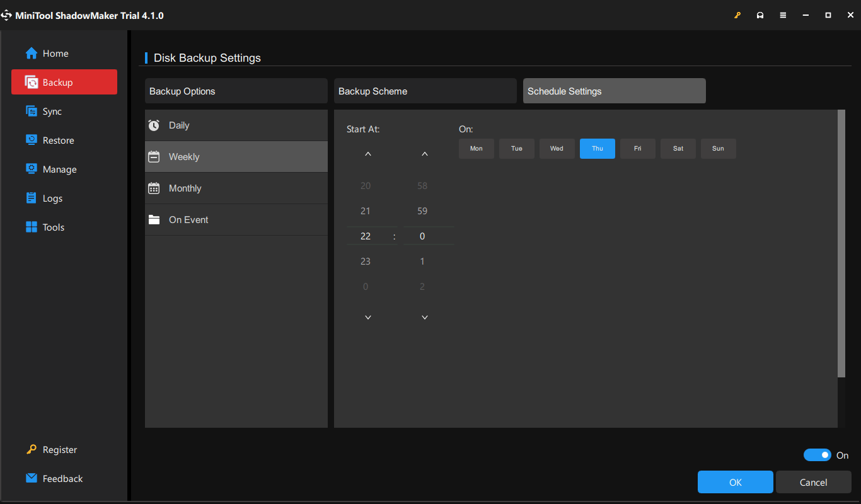The image size is (861, 504).
Task: Select Friday as a backup day
Action: (x=637, y=148)
